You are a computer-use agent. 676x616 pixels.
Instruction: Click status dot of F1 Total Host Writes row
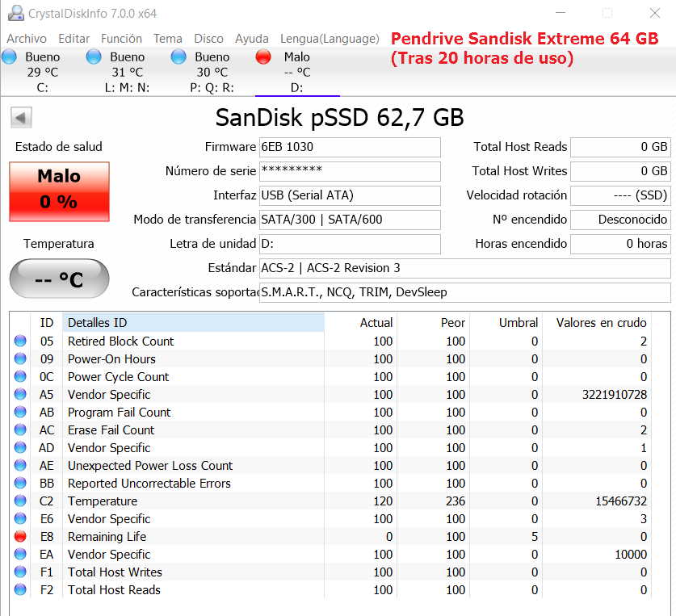point(20,572)
